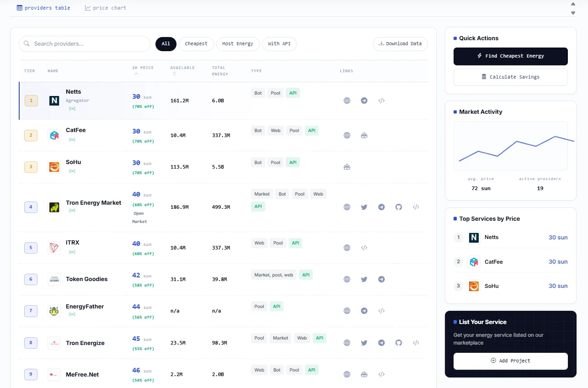Open the SoHu bot link icon
The width and height of the screenshot is (588, 388).
tap(347, 167)
